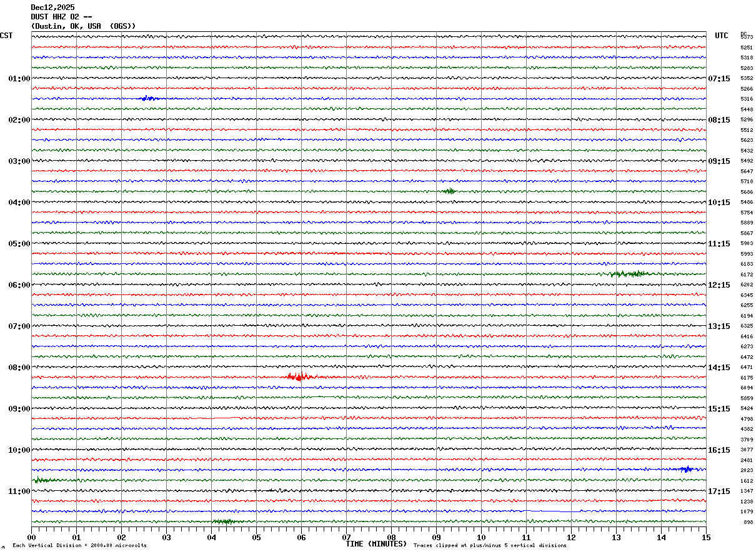756x554 pixels.
Task: Click the TIME (MINUTES) axis label
Action: coord(376,544)
